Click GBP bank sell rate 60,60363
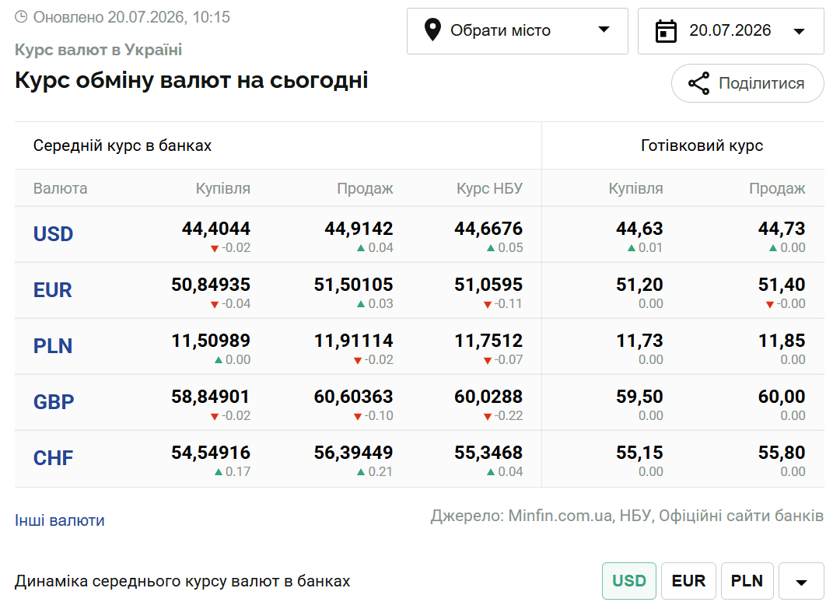 pos(354,397)
